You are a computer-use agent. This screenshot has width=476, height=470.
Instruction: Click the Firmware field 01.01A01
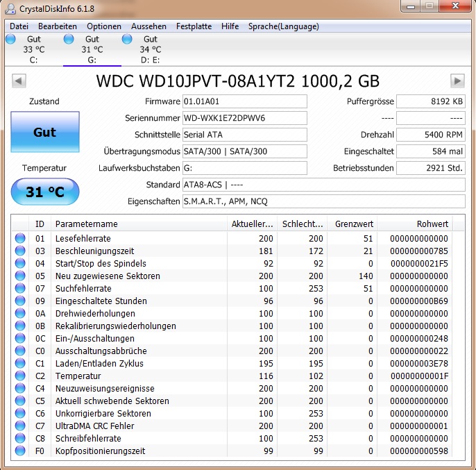pyautogui.click(x=245, y=101)
